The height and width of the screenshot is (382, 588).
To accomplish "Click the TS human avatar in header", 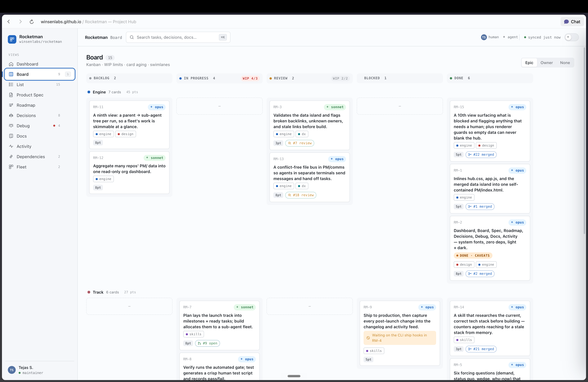I will 484,37.
